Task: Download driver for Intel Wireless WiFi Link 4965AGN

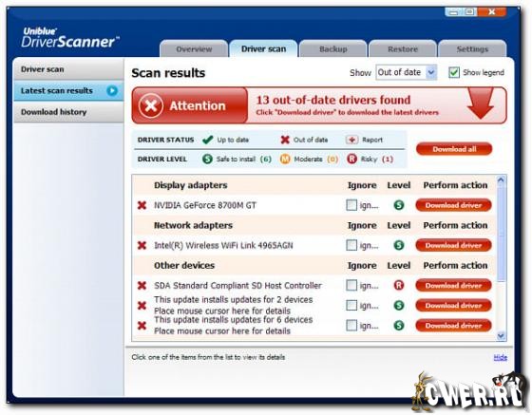Action: (x=453, y=245)
